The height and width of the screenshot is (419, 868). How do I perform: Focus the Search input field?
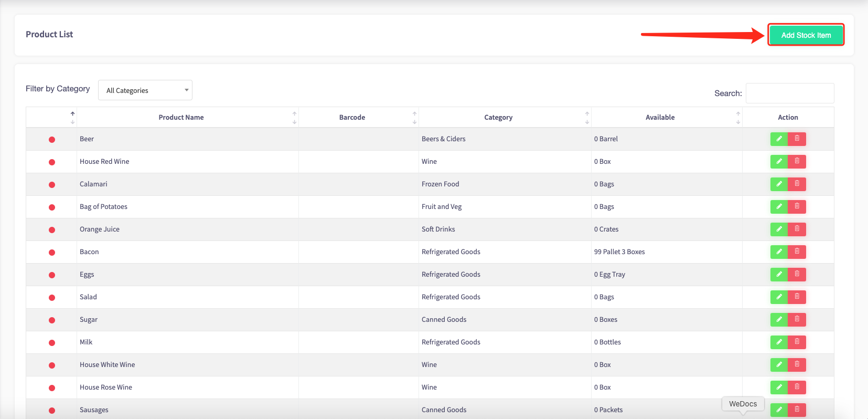790,93
